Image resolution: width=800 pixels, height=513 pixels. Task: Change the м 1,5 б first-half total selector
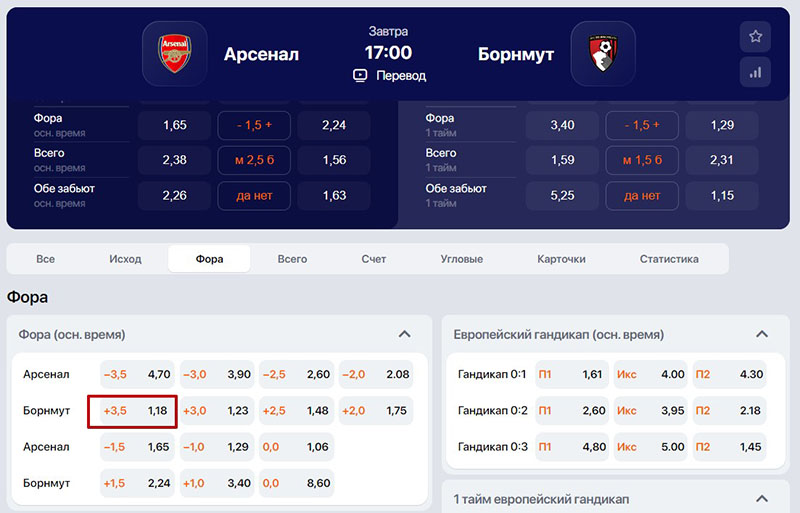pos(642,160)
